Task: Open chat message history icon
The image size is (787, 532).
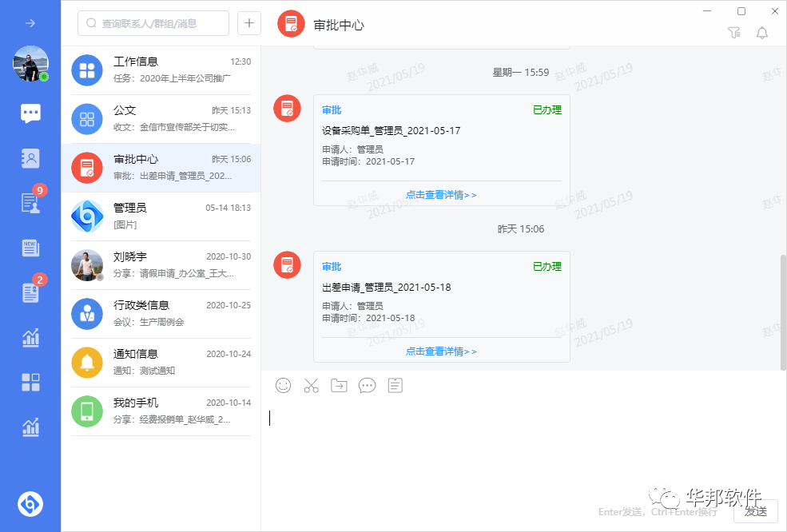Action: [x=367, y=385]
